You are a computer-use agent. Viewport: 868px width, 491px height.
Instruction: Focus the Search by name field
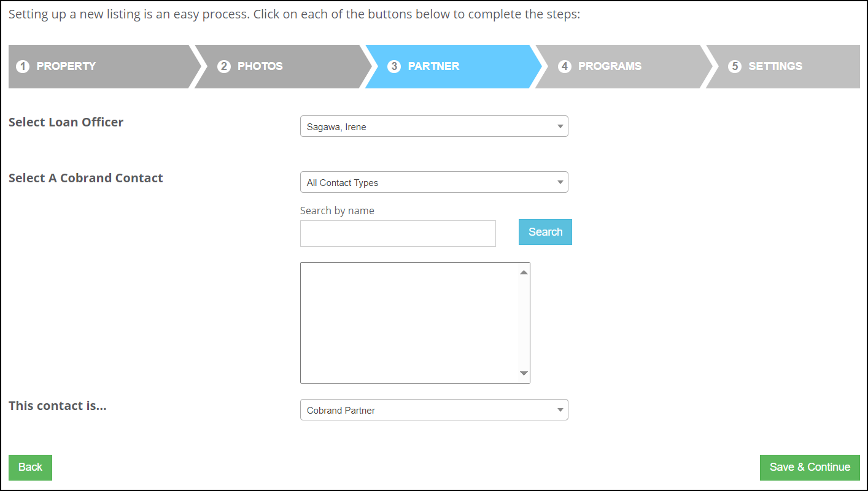[x=398, y=234]
